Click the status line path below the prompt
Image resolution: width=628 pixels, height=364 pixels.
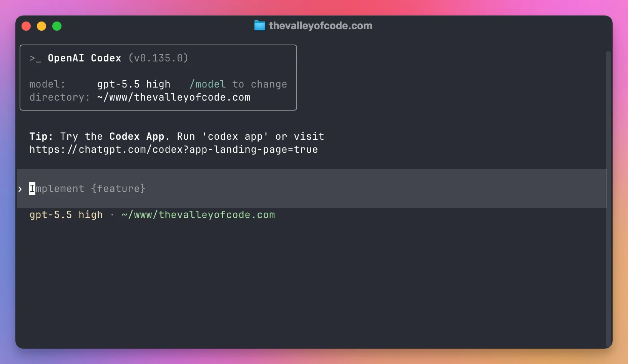click(198, 215)
